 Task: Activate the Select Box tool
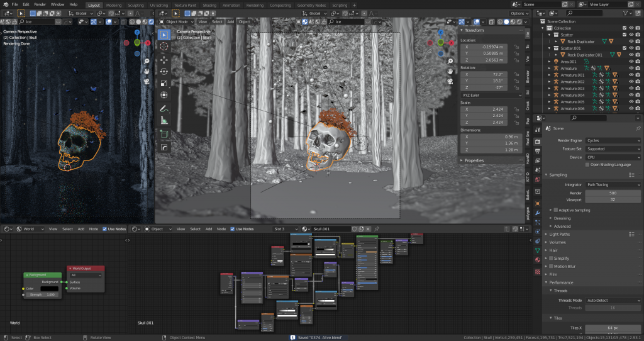[x=164, y=35]
